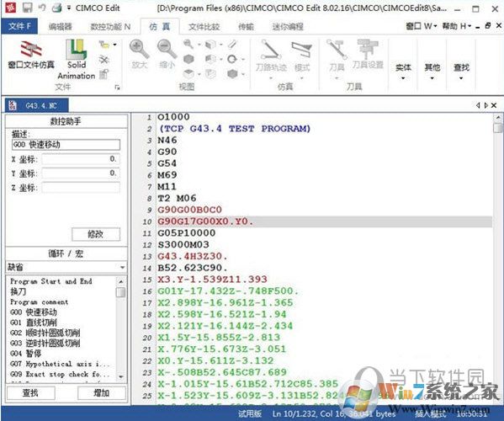Select 'Program comment' macro entry
The height and width of the screenshot is (421, 504).
tap(39, 302)
